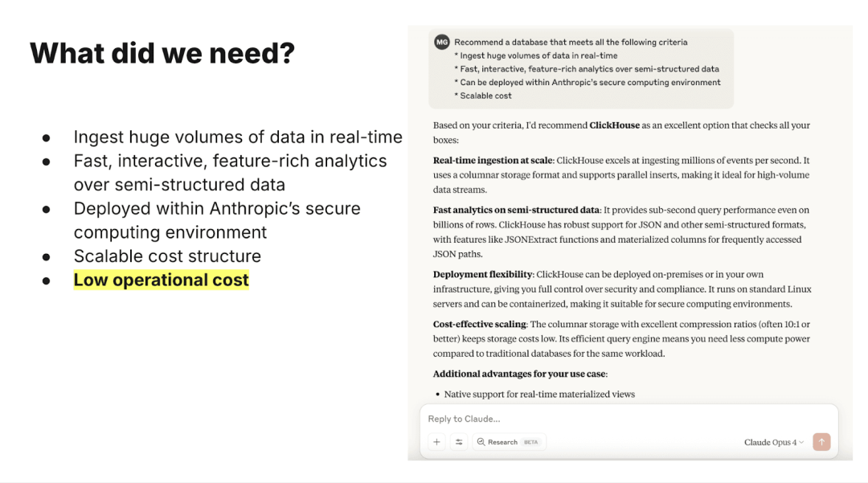Click the "What did we need?" slide title
The height and width of the screenshot is (483, 868).
(x=162, y=54)
